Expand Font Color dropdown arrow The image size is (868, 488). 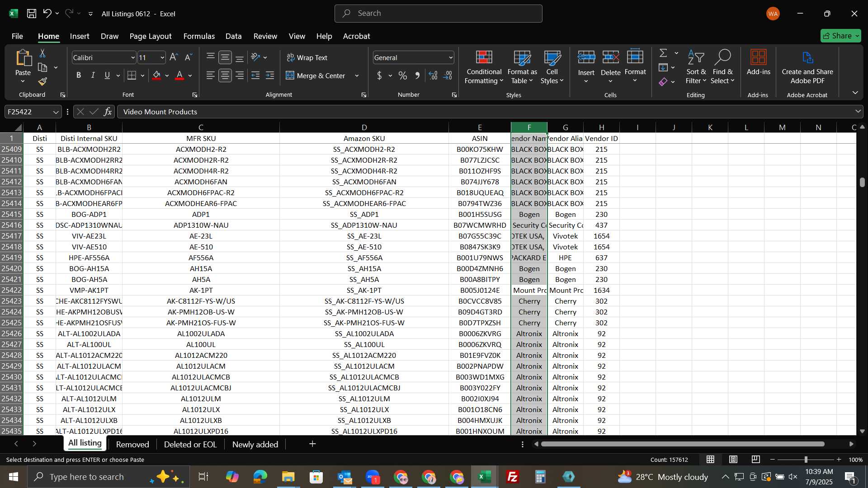point(190,76)
